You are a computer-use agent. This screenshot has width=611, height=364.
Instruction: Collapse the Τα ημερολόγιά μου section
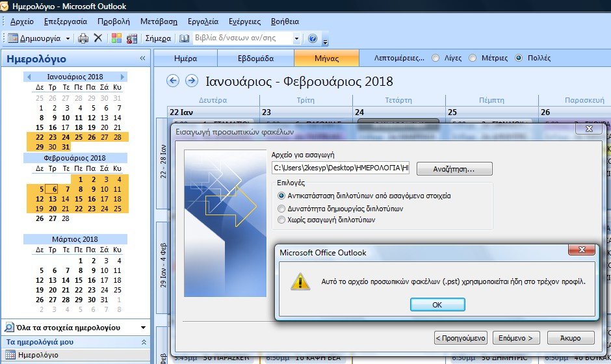(x=144, y=342)
